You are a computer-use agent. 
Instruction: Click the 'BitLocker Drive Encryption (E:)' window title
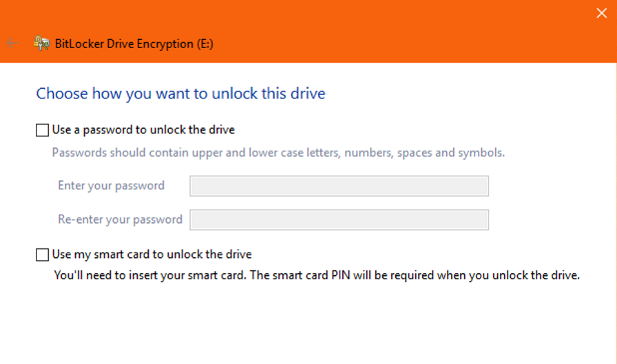click(134, 43)
